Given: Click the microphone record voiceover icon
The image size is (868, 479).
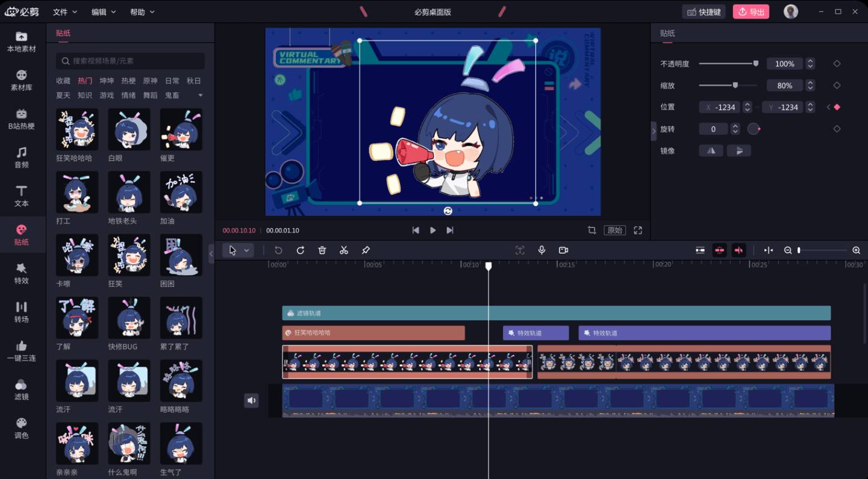Looking at the screenshot, I should 542,250.
